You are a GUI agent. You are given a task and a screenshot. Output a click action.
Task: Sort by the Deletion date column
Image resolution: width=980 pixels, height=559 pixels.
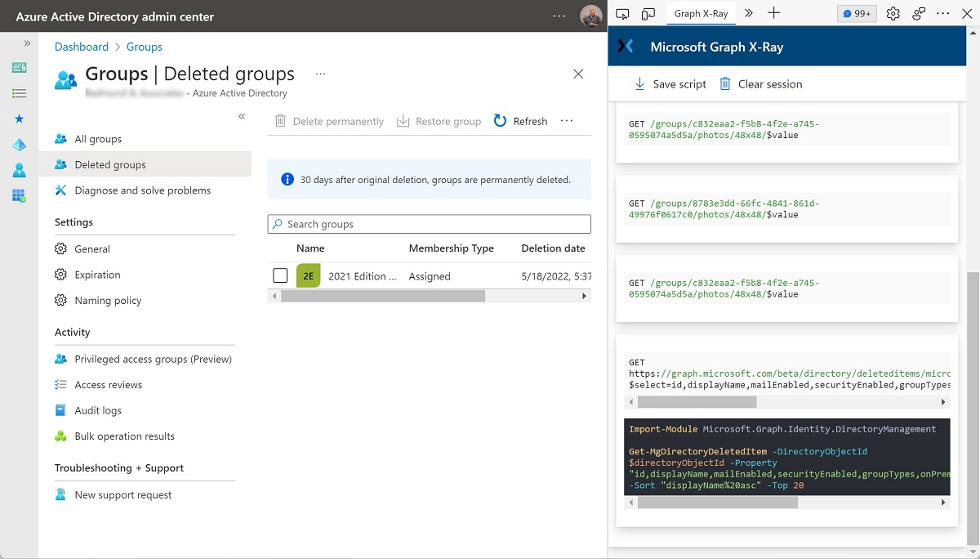pos(554,248)
